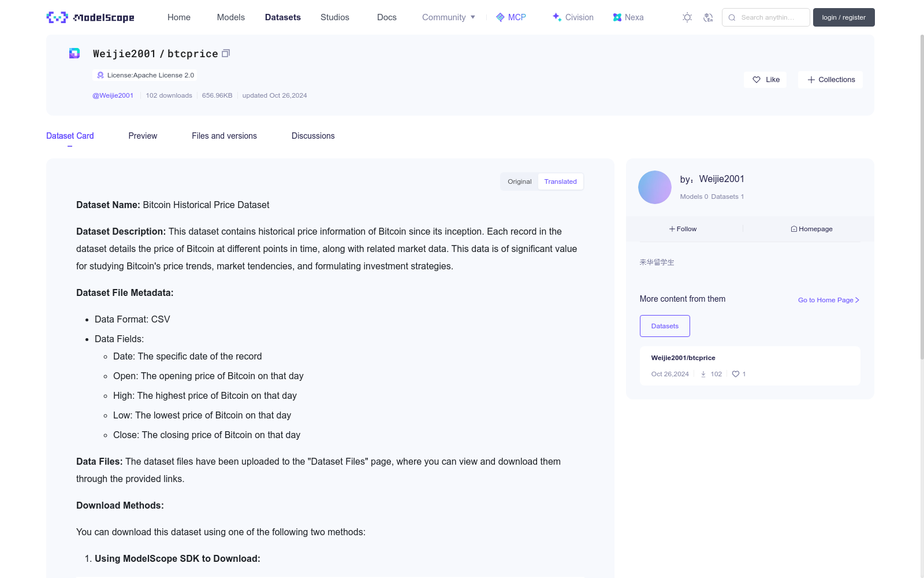Click the Weijie2001 author avatar
Image resolution: width=924 pixels, height=578 pixels.
(x=655, y=187)
